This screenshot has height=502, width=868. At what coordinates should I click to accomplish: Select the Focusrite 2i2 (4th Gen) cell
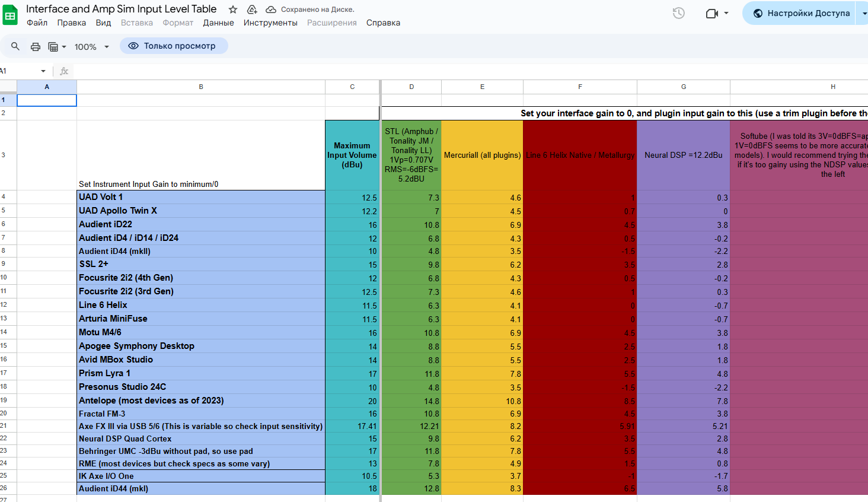(x=201, y=278)
